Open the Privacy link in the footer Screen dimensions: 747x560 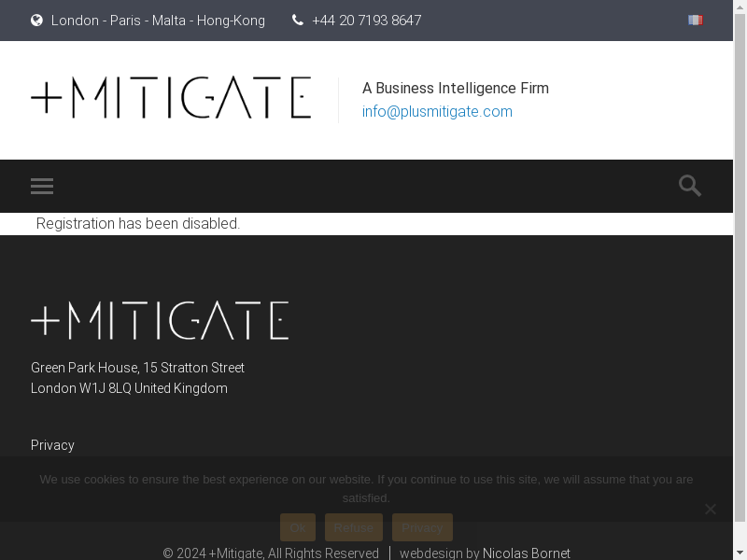tap(52, 445)
